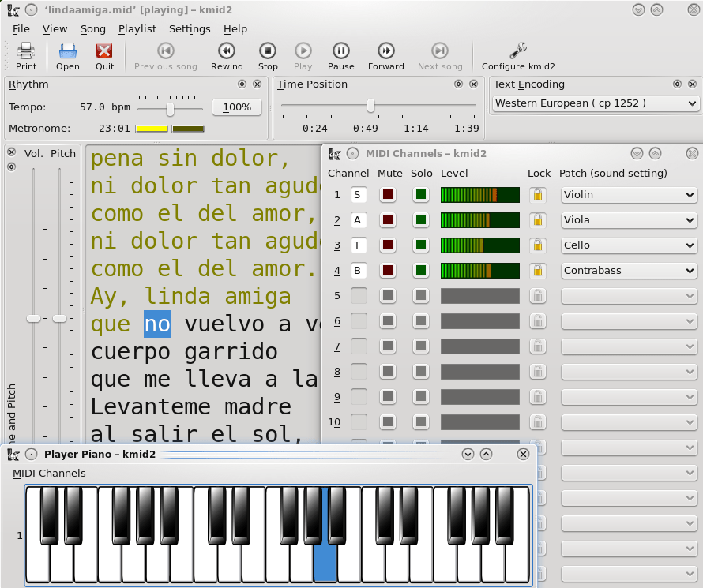Lock channel 1 patch setting
This screenshot has height=588, width=703.
[x=537, y=195]
